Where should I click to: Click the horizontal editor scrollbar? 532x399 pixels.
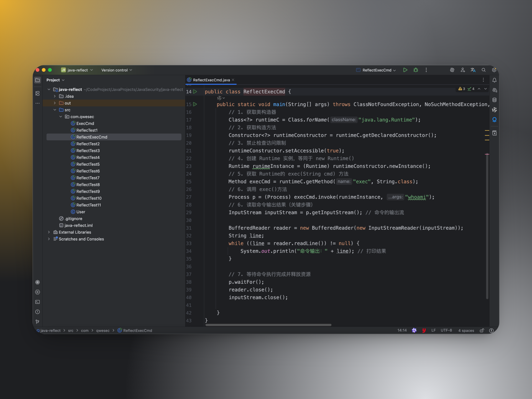pyautogui.click(x=268, y=325)
